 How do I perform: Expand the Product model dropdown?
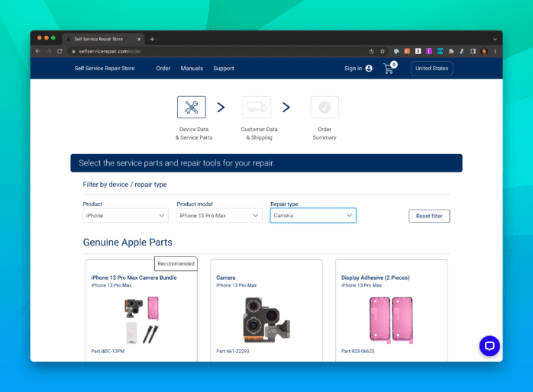click(x=219, y=216)
